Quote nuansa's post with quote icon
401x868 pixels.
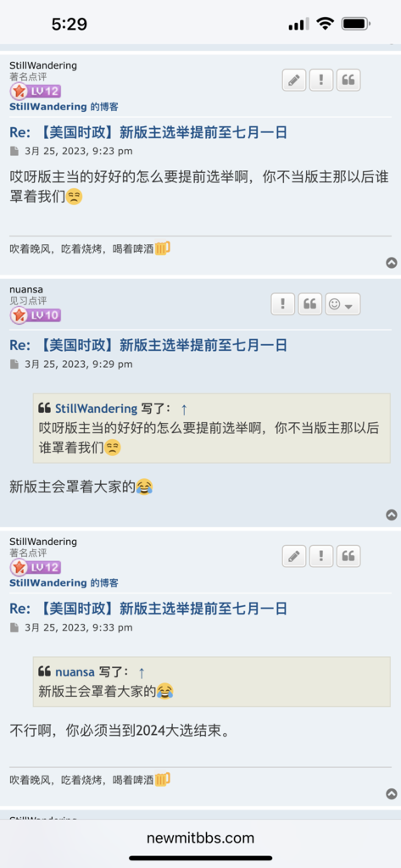310,304
